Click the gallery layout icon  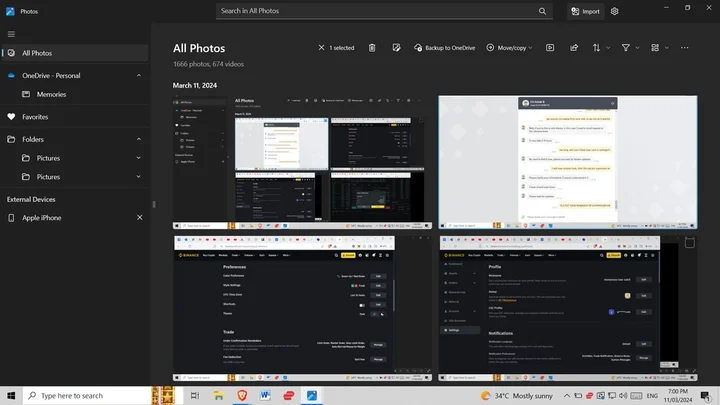point(655,48)
